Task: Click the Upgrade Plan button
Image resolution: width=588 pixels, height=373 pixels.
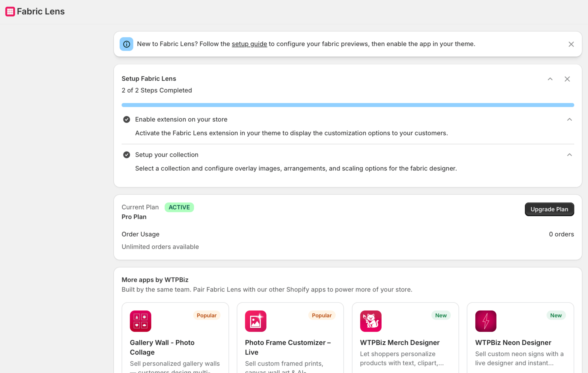Action: (549, 209)
